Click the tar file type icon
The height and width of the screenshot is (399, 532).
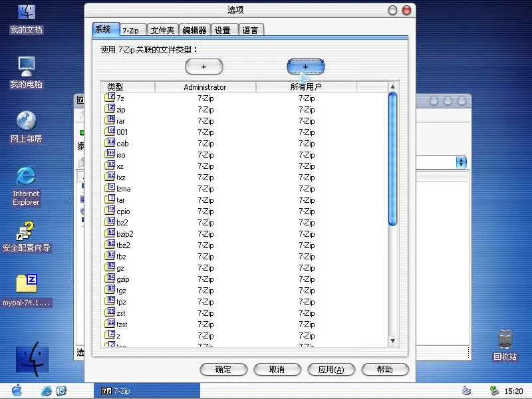[110, 199]
